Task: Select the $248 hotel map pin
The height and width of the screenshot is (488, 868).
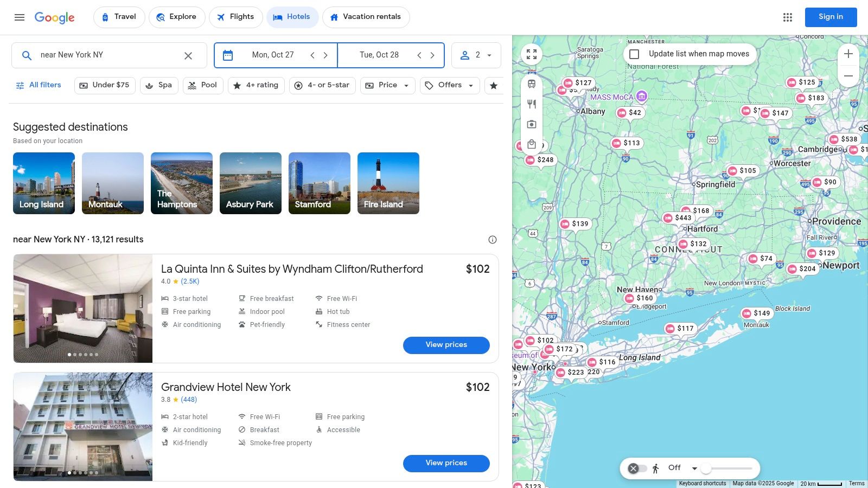Action: pyautogui.click(x=540, y=160)
